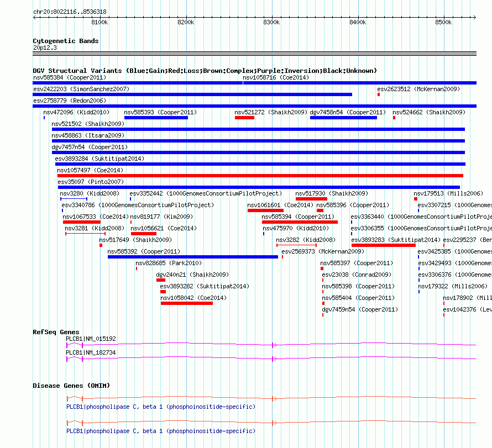Click red bar under esv3893283 (Suktitipat2014)

point(384,245)
